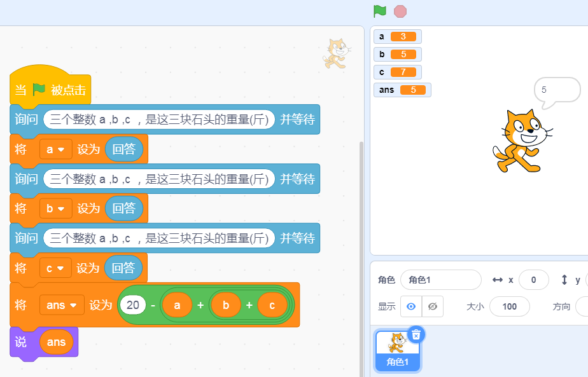Click the x position input showing 0
Screen dimensions: 588x377
533,280
